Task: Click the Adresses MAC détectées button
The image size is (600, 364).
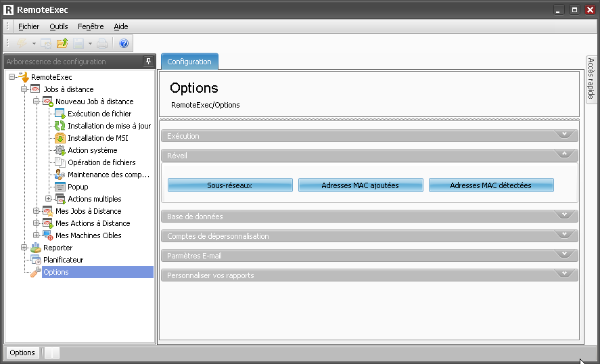Action: (x=491, y=185)
